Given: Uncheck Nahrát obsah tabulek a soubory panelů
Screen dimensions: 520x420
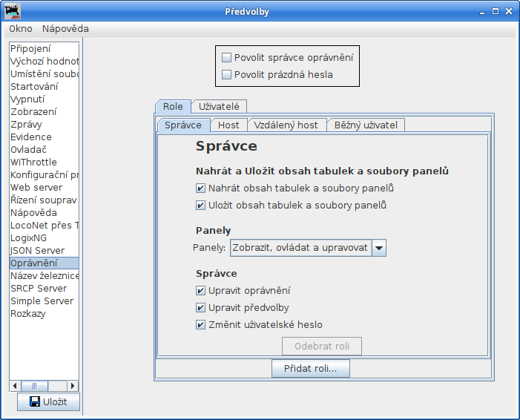Looking at the screenshot, I should point(200,188).
